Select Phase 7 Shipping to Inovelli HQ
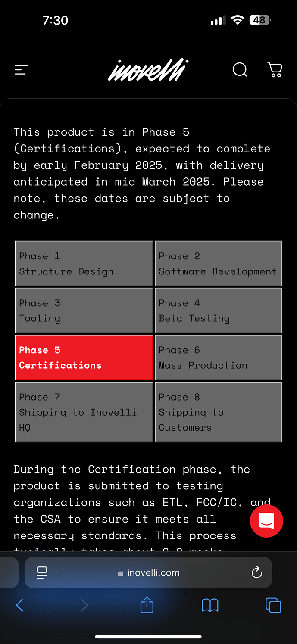297x644 pixels. click(x=84, y=412)
